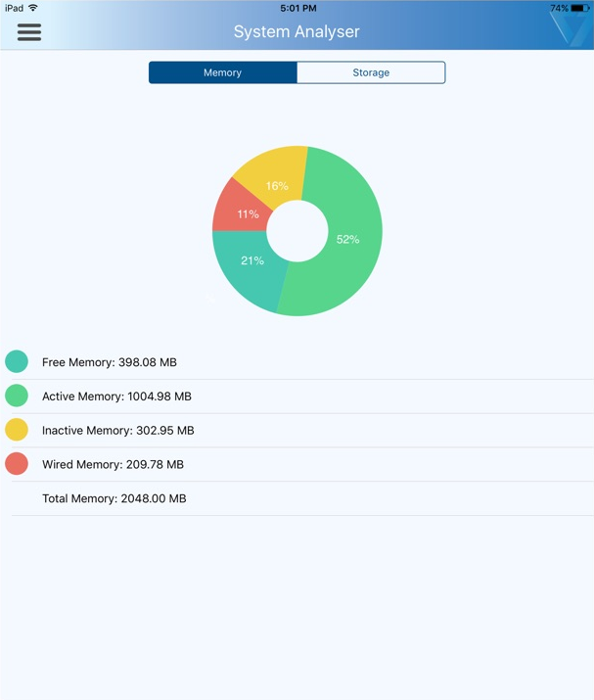Click the 74% battery percentage
The height and width of the screenshot is (700, 594).
[559, 8]
